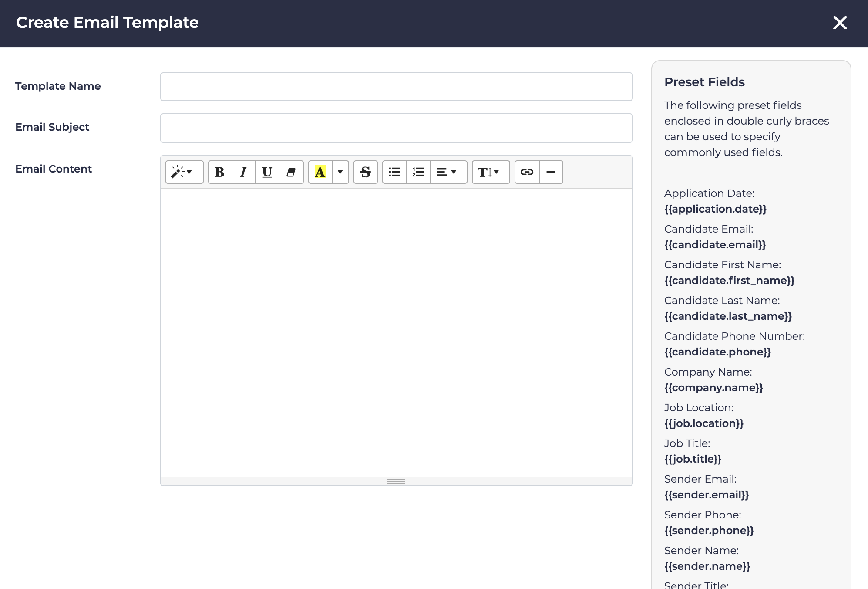Remove formatting with the eraser tool

pos(291,172)
